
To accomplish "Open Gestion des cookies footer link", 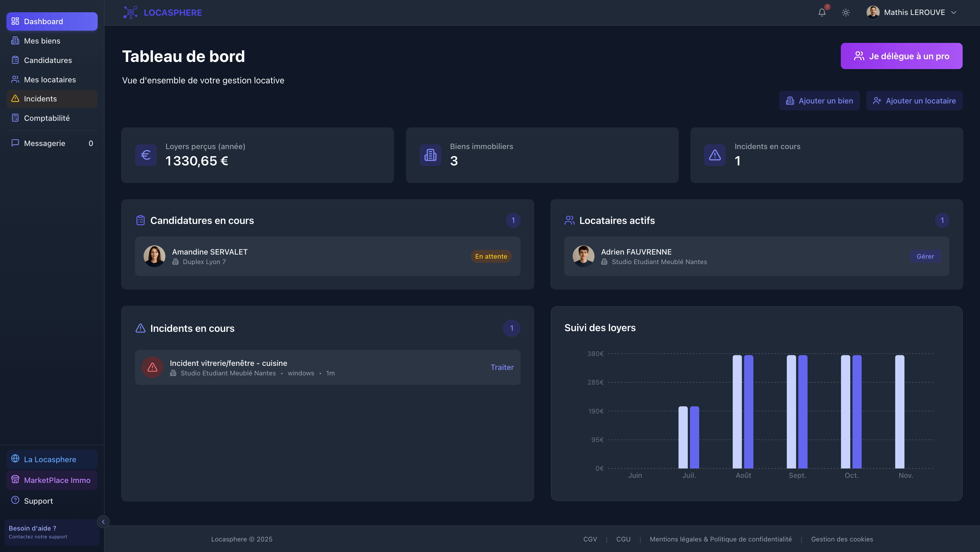I will tap(842, 539).
